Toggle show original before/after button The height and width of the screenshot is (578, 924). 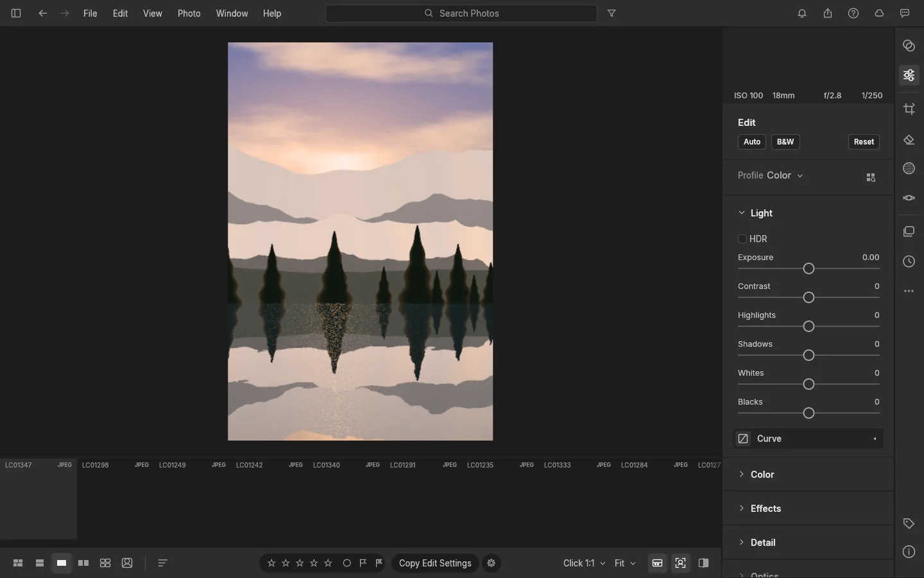(704, 563)
